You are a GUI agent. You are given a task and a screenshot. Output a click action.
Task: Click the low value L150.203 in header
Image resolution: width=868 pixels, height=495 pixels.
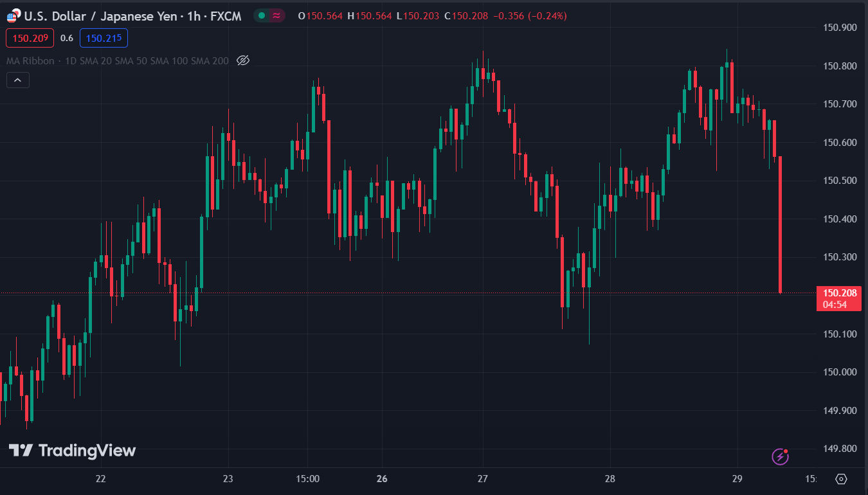coord(419,16)
